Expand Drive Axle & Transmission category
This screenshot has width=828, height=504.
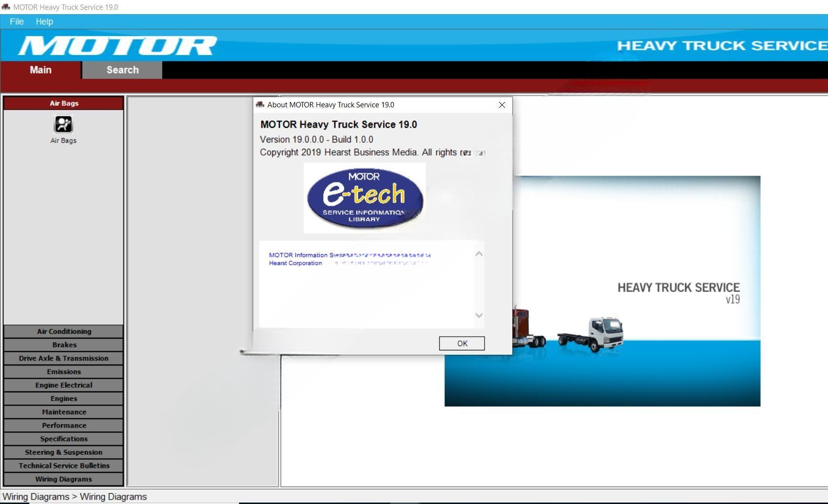tap(63, 358)
